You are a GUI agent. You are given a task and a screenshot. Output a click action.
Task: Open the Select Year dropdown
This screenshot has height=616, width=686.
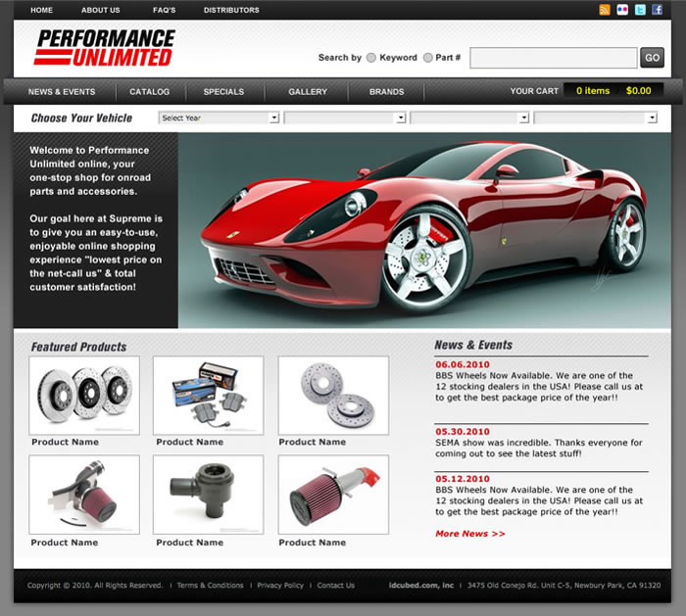pyautogui.click(x=219, y=118)
